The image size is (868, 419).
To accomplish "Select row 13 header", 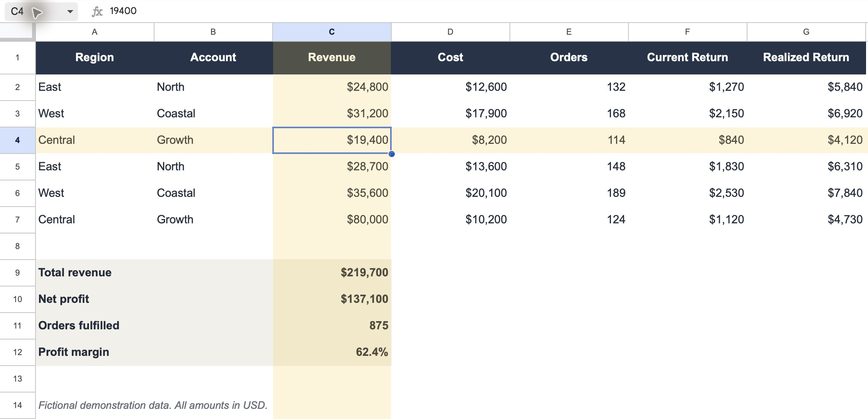I will coord(18,378).
